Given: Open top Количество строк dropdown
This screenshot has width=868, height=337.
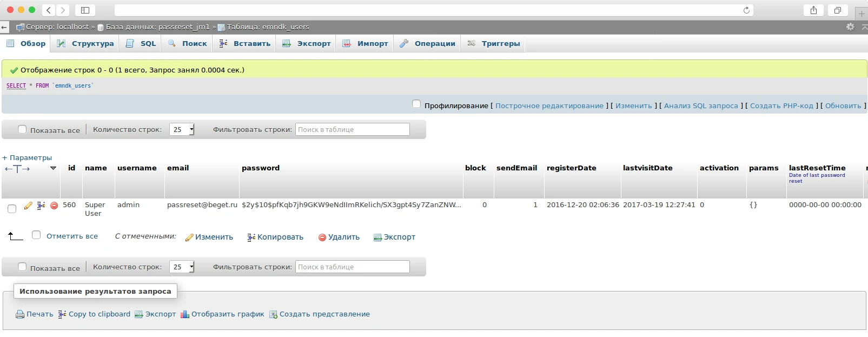Looking at the screenshot, I should (x=182, y=129).
